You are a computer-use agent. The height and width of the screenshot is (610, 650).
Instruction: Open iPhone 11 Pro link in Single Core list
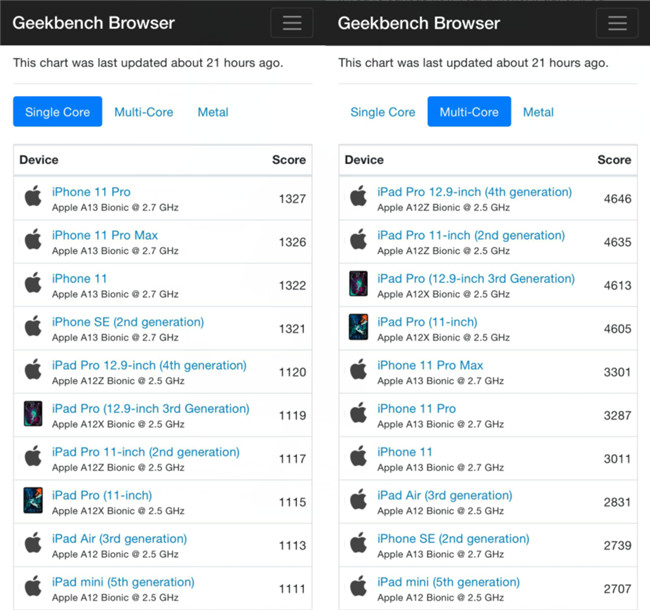91,192
